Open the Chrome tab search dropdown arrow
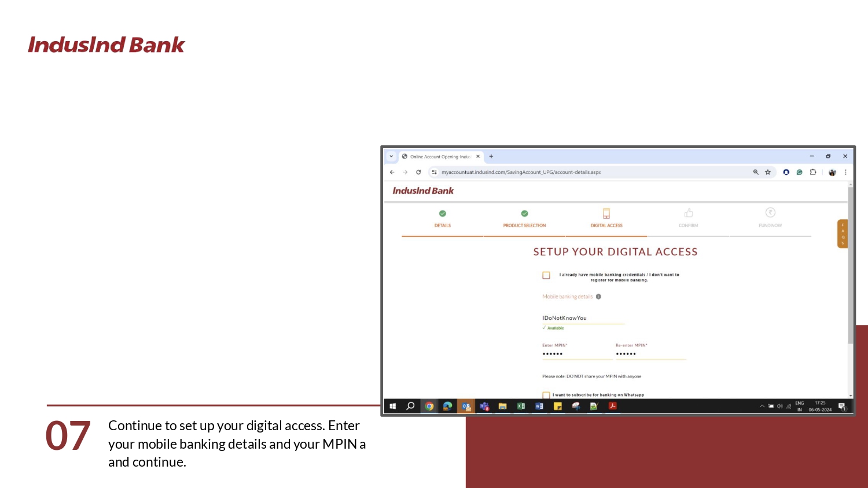This screenshot has height=488, width=868. (x=391, y=156)
